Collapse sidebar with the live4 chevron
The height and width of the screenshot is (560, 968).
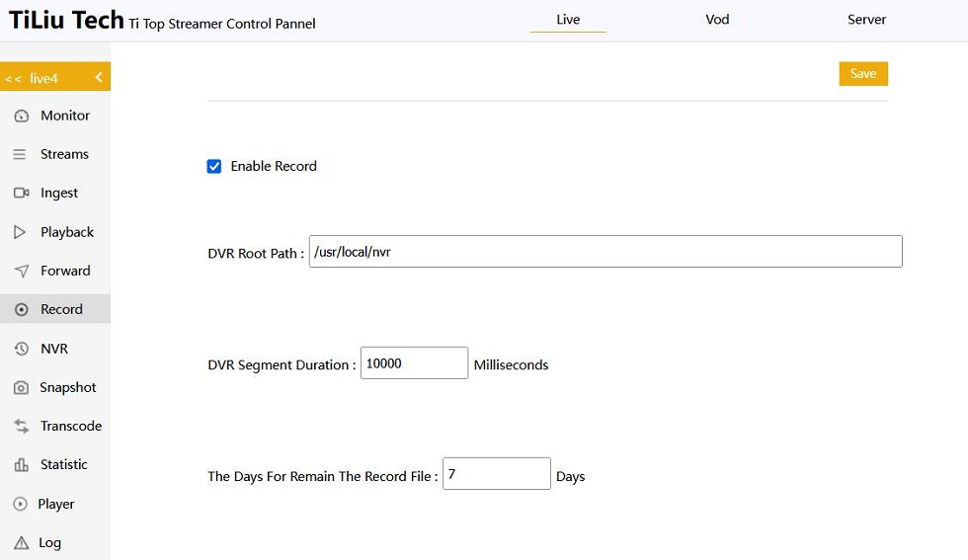[99, 77]
